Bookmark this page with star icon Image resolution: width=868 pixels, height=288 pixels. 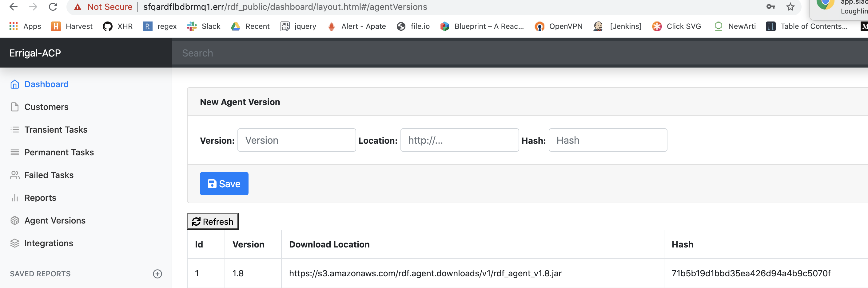[790, 7]
